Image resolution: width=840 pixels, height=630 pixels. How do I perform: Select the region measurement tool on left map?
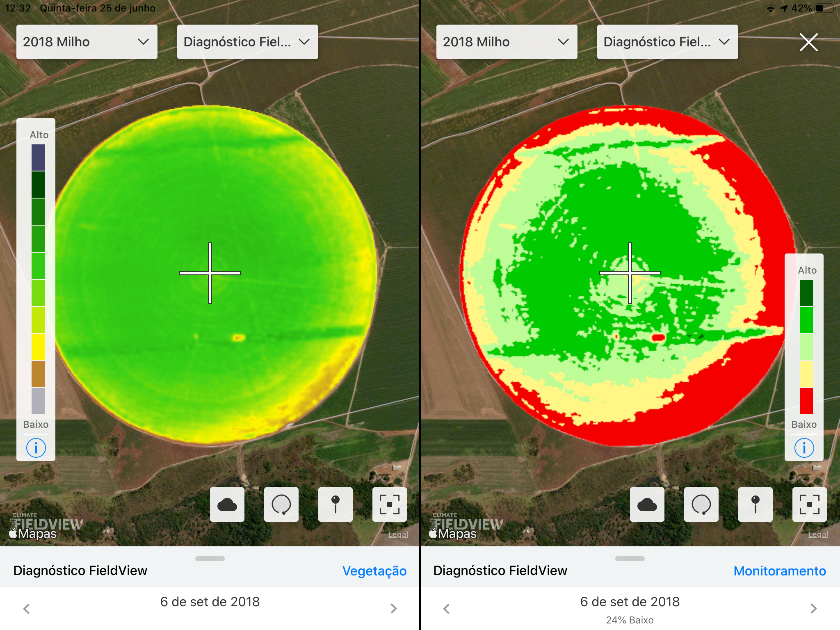[x=281, y=504]
